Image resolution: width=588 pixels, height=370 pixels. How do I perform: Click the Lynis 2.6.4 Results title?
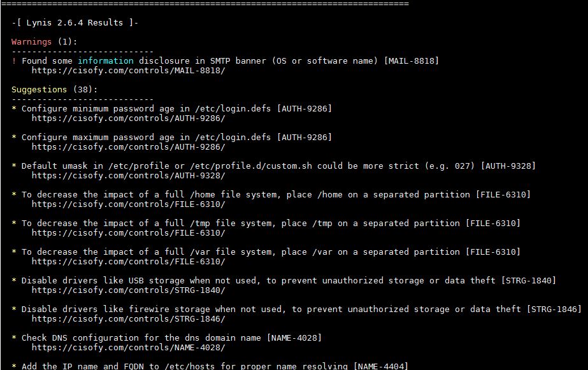pyautogui.click(x=75, y=23)
